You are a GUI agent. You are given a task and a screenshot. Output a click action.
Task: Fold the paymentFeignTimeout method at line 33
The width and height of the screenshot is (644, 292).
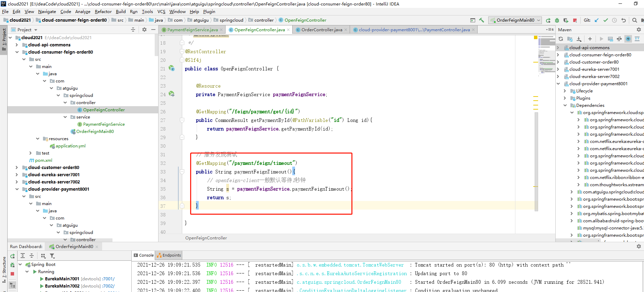(182, 172)
